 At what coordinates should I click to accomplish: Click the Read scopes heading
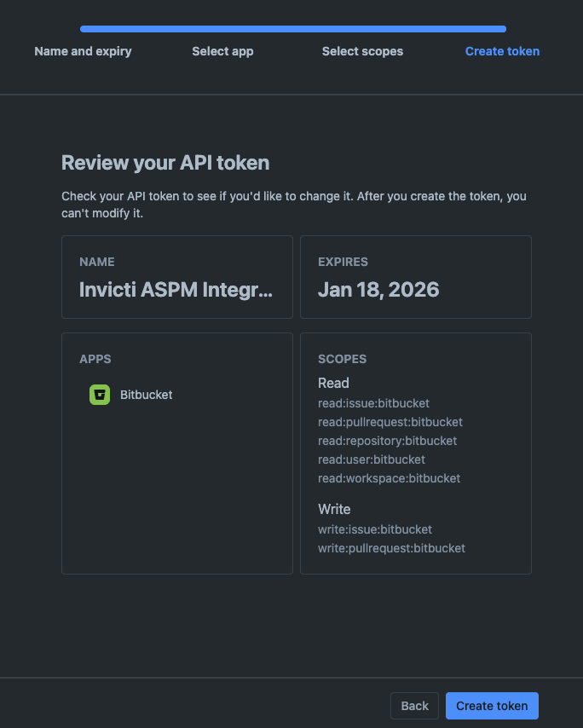(333, 383)
